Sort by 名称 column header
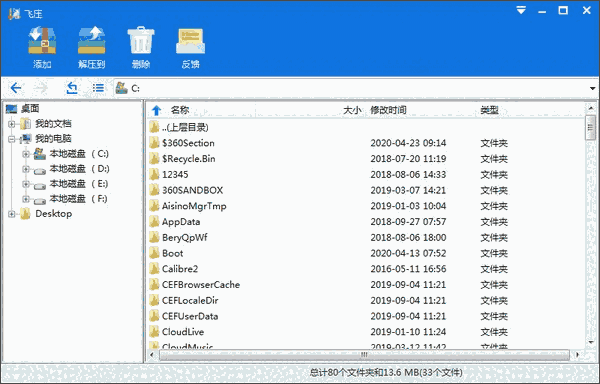 click(180, 111)
